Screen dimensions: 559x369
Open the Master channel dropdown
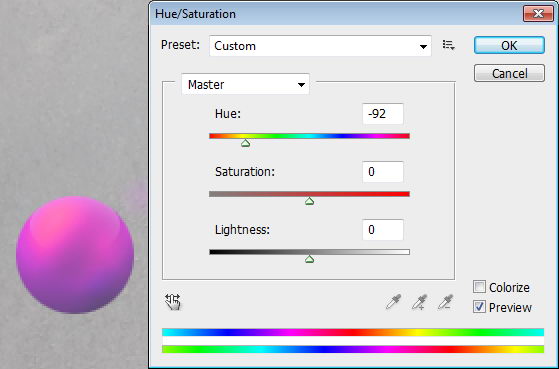coord(245,84)
